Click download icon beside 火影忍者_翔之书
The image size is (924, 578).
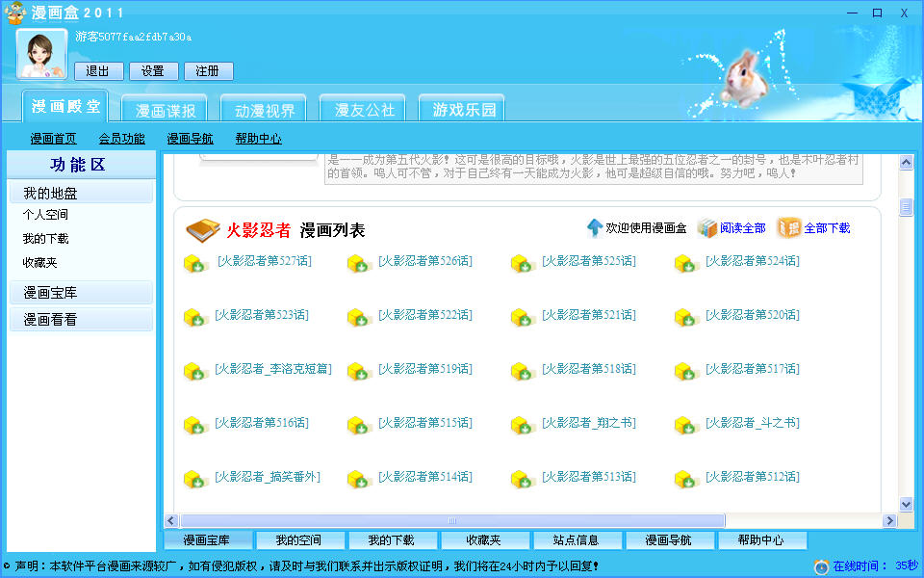pos(524,425)
